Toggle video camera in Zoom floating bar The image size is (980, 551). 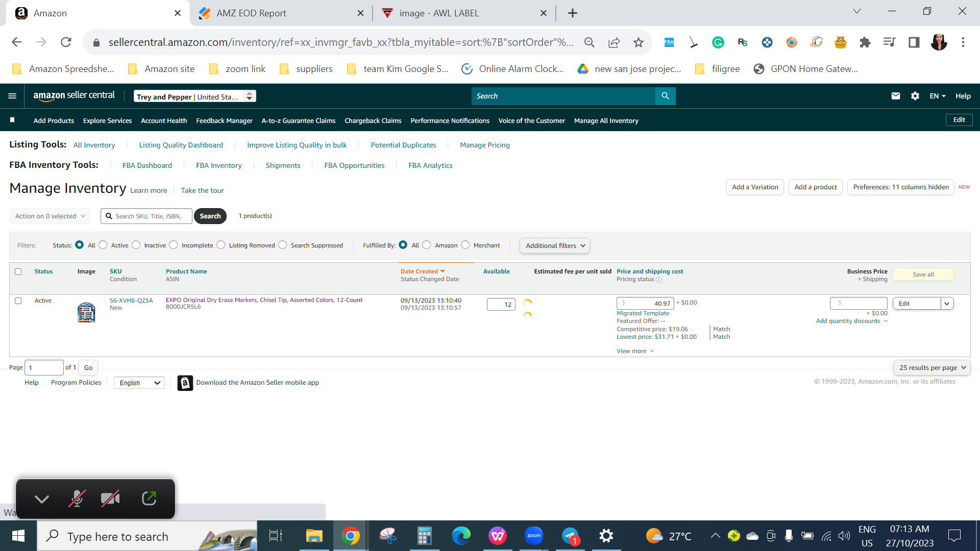[110, 498]
